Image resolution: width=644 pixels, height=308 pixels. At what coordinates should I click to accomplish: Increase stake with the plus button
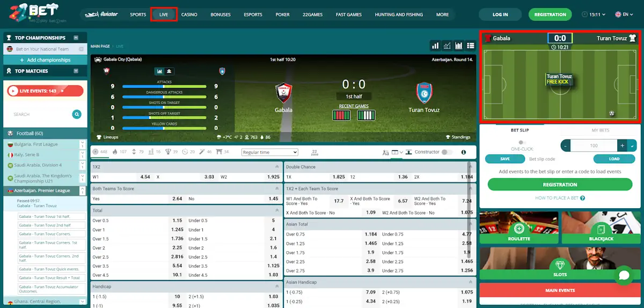(x=622, y=145)
